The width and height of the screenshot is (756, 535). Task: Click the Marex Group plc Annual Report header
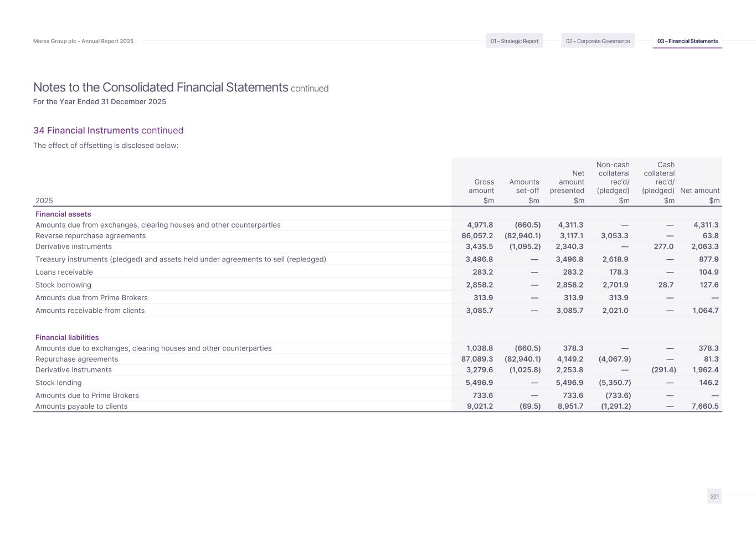coord(83,41)
